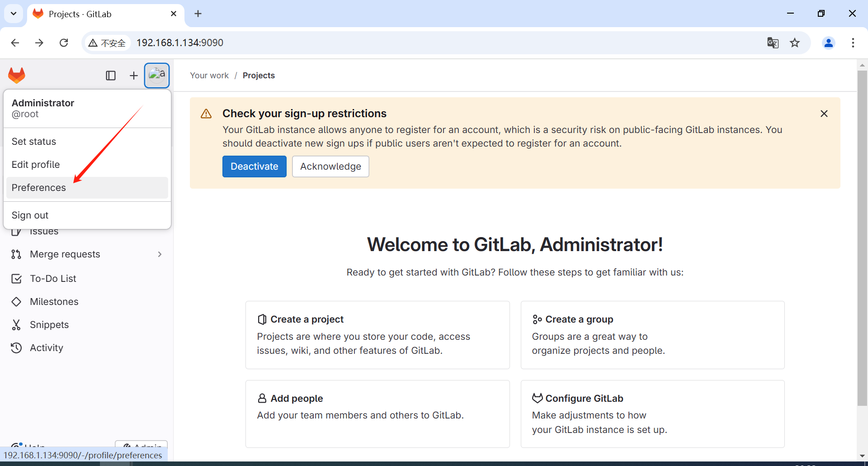The image size is (868, 466).
Task: Click the Snippets scissors icon
Action: pos(16,325)
